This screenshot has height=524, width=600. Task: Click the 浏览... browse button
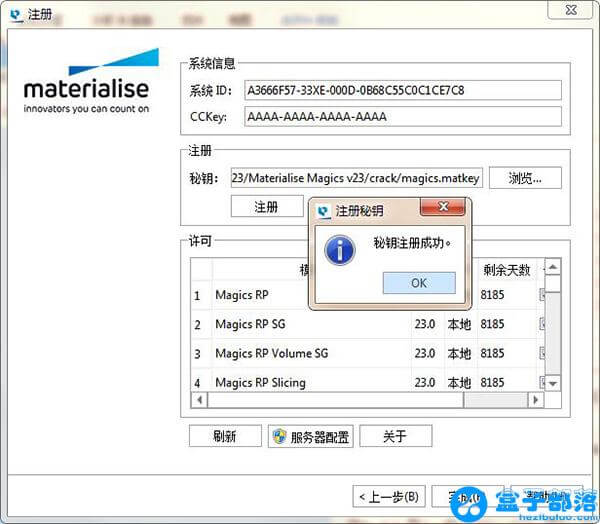pyautogui.click(x=525, y=178)
